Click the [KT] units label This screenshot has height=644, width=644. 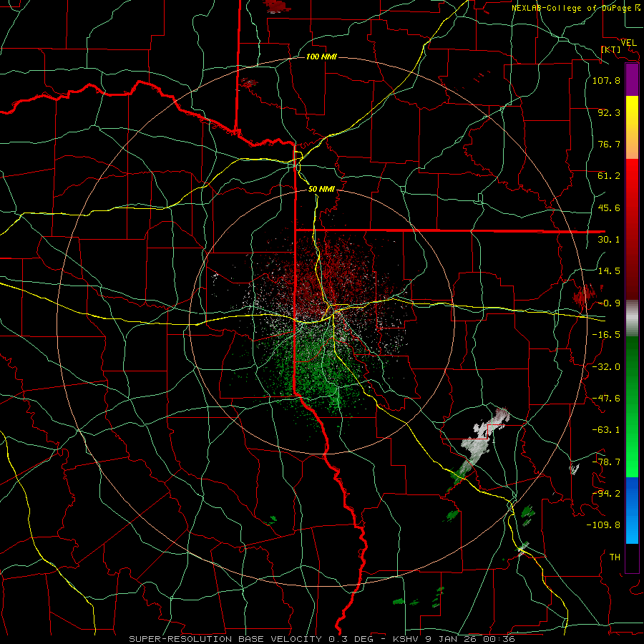coord(611,49)
